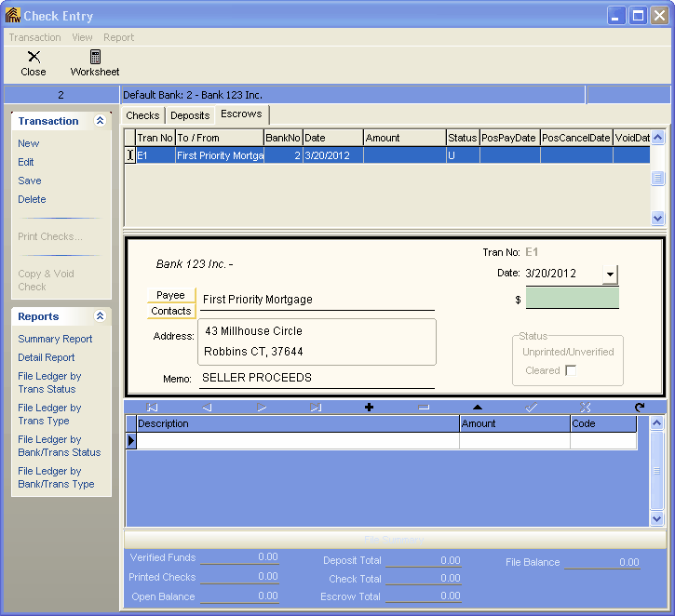Click the Close toolbar icon
This screenshot has height=616, width=675.
coord(34,62)
